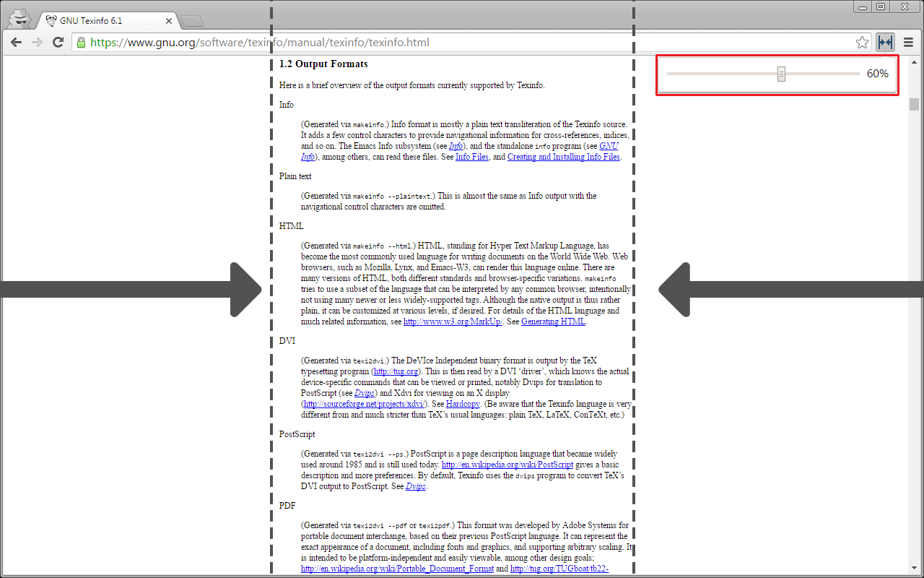Click the page width slider handle
This screenshot has height=578, width=924.
pyautogui.click(x=781, y=74)
